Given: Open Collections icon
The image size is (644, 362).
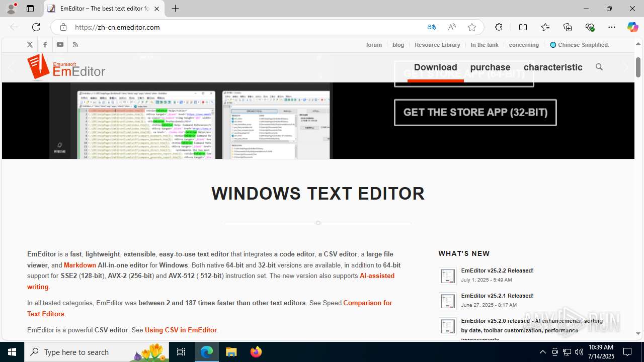Looking at the screenshot, I should click(568, 27).
